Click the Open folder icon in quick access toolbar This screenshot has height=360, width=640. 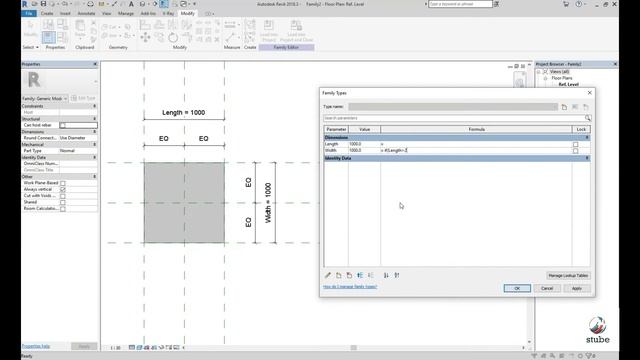click(35, 4)
